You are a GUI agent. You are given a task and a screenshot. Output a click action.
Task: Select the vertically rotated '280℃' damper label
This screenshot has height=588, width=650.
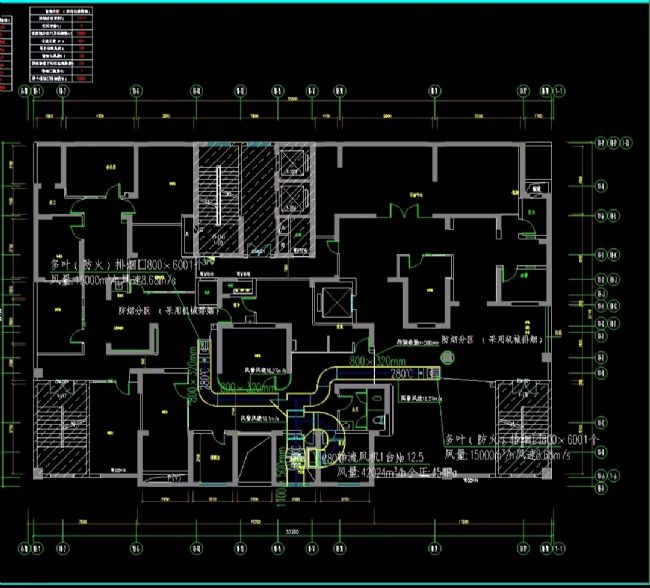(x=204, y=378)
